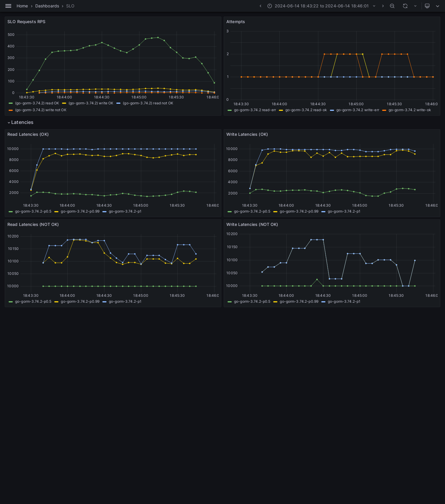Open refresh interval dropdown arrow
Viewport: 445px width, 504px height.
[415, 6]
